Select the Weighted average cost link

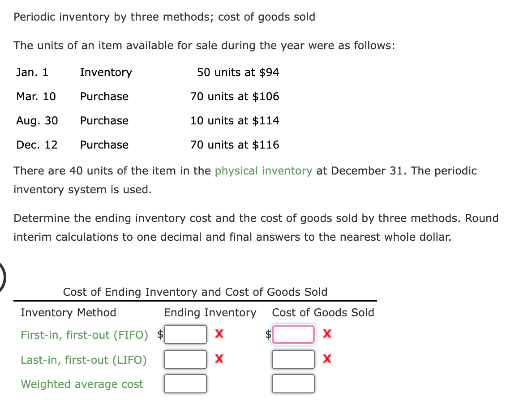(82, 384)
